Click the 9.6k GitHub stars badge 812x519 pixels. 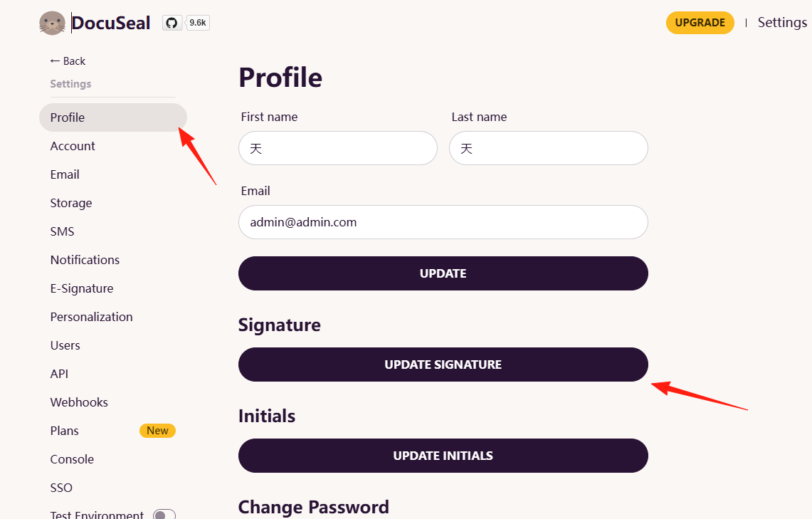198,23
